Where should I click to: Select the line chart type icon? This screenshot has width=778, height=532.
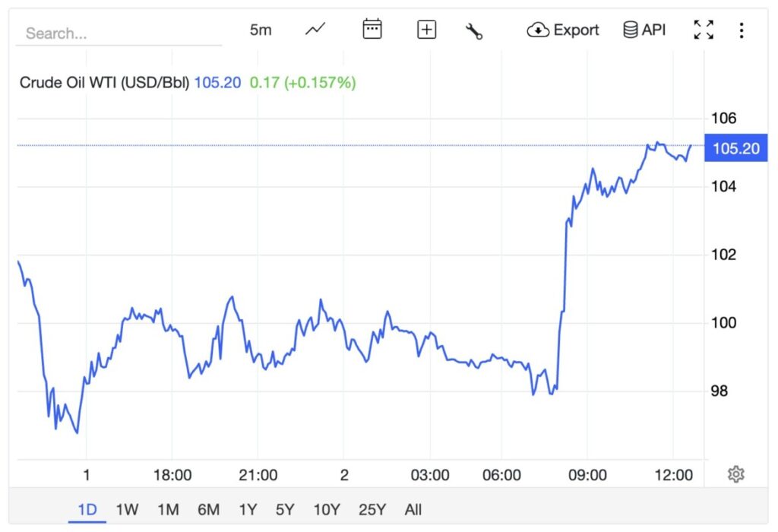pos(314,30)
